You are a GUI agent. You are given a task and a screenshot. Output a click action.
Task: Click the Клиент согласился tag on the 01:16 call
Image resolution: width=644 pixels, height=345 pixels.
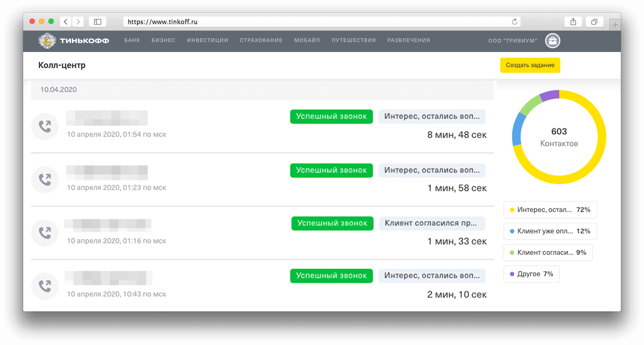pos(432,223)
